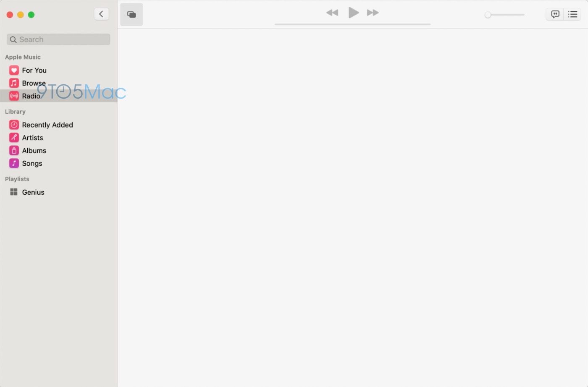Focus the Search input field

58,39
